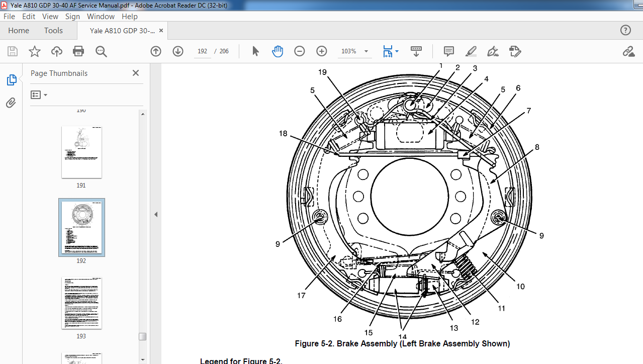Expand the zoom level dropdown
Viewport: 643px width, 364px height.
coord(366,51)
